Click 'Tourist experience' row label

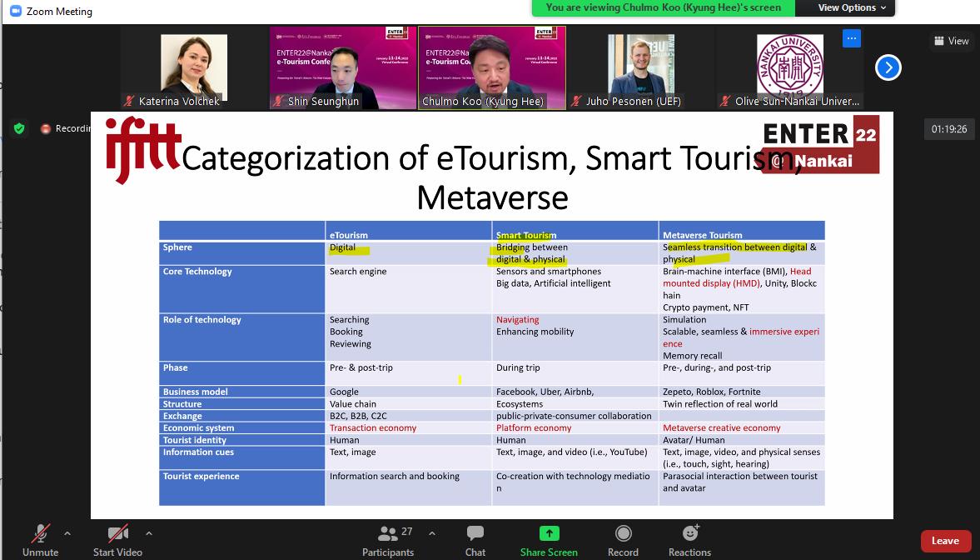pos(201,476)
